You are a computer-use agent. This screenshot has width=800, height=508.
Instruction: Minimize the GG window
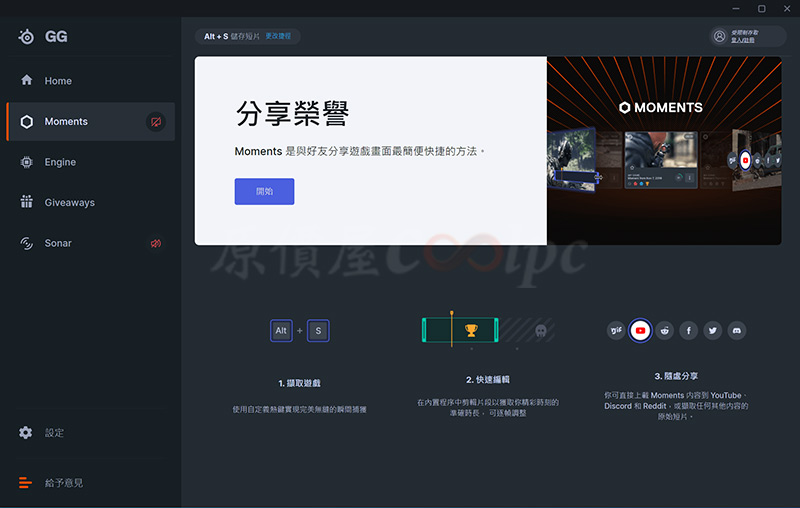pos(736,9)
